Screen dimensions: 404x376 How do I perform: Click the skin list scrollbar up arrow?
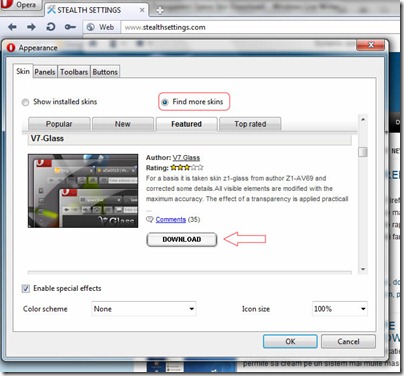click(x=363, y=119)
